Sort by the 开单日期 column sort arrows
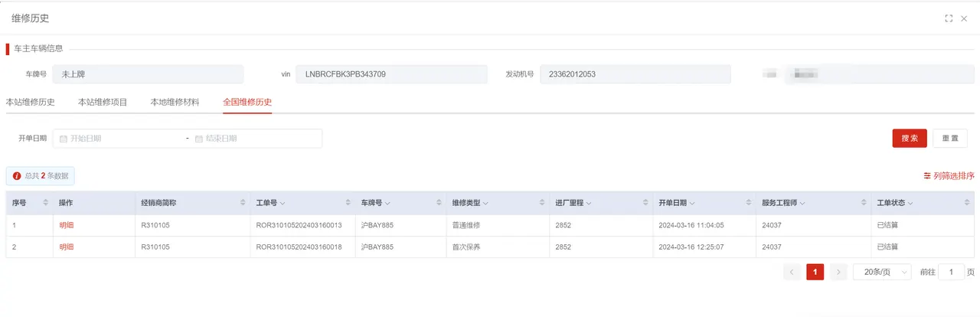This screenshot has height=317, width=980. [750, 203]
